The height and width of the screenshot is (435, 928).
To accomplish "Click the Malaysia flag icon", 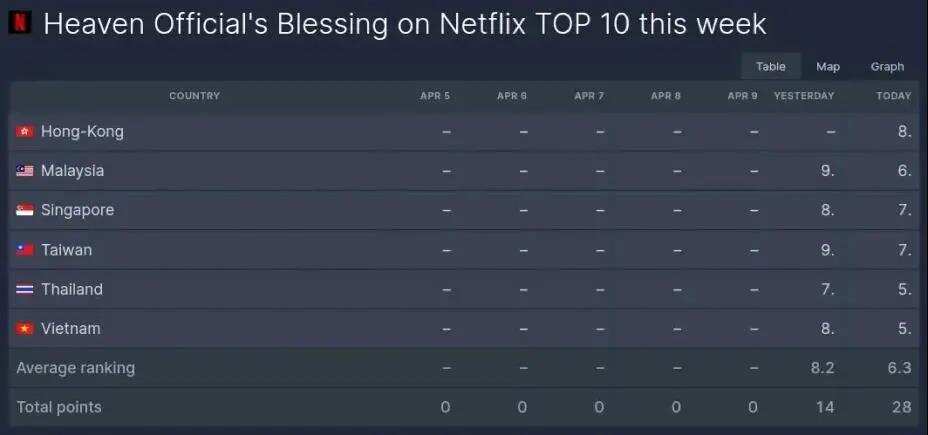I will pyautogui.click(x=25, y=171).
